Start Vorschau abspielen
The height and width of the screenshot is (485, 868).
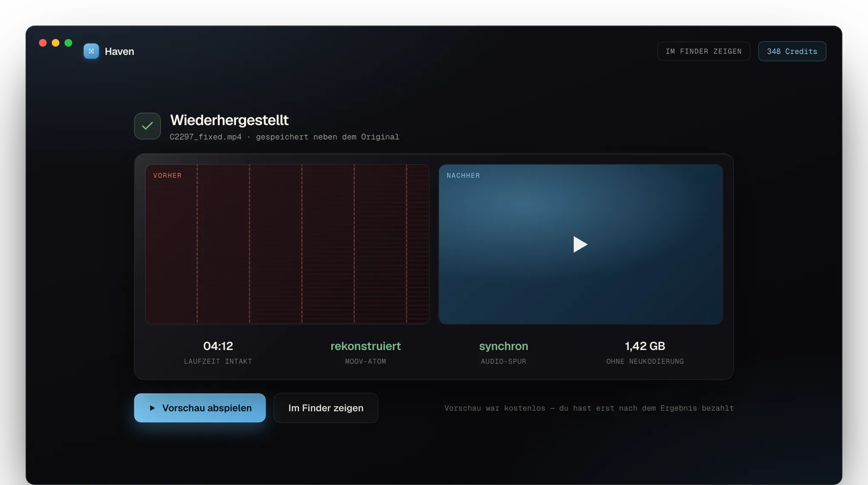(200, 408)
